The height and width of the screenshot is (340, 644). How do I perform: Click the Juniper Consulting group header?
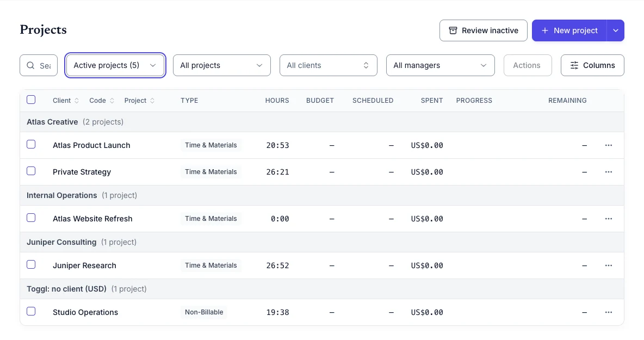(x=322, y=242)
